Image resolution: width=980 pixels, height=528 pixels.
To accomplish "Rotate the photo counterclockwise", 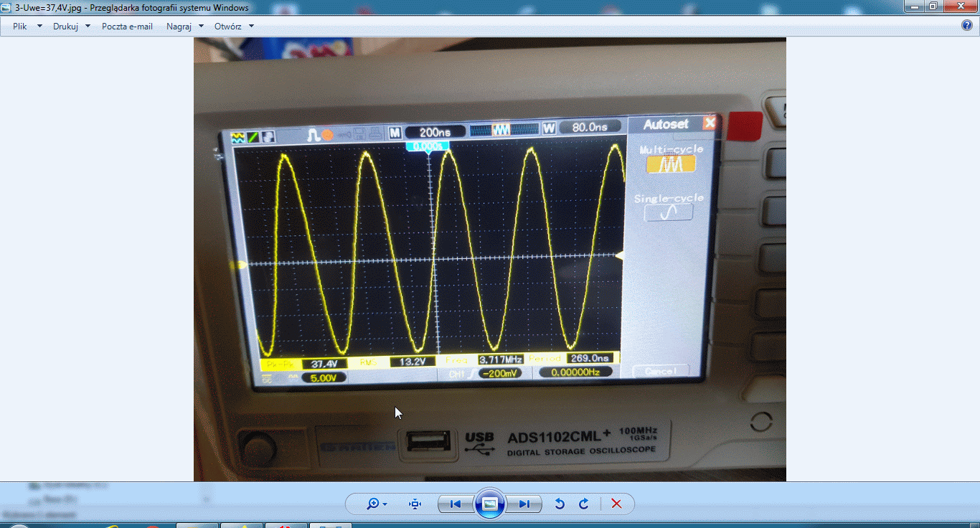I will tap(560, 504).
